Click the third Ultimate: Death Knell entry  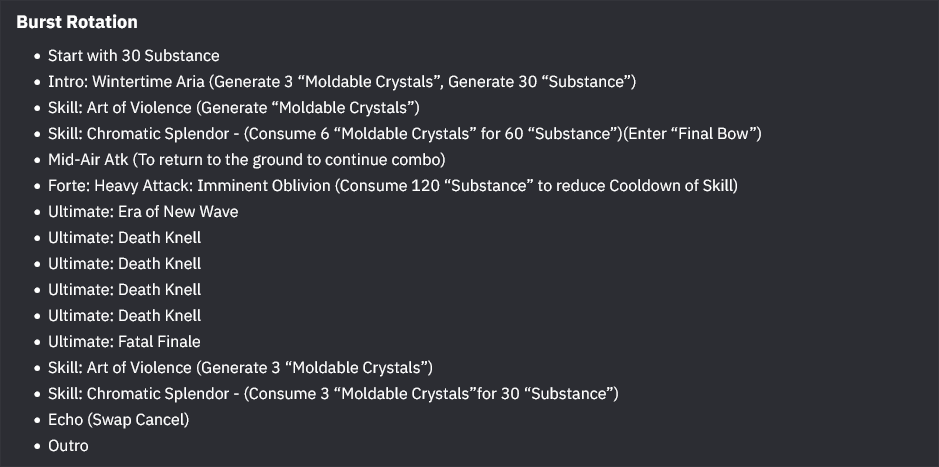click(125, 290)
